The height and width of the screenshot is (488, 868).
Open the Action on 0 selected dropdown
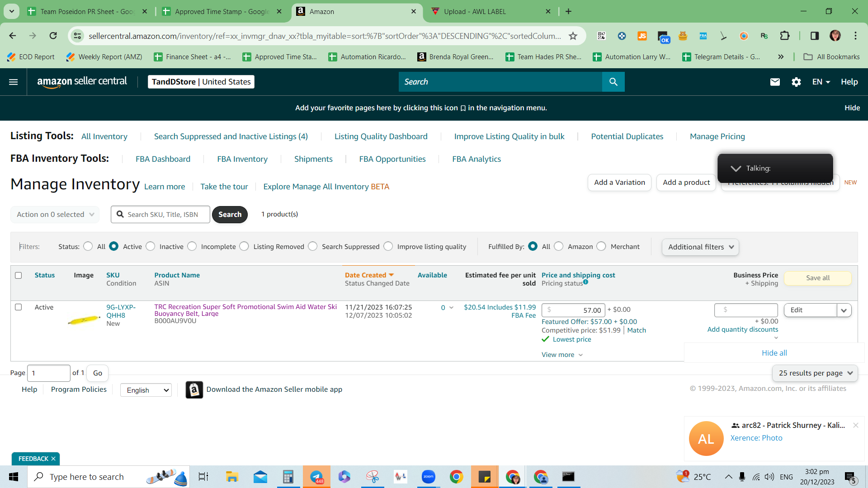(x=55, y=214)
